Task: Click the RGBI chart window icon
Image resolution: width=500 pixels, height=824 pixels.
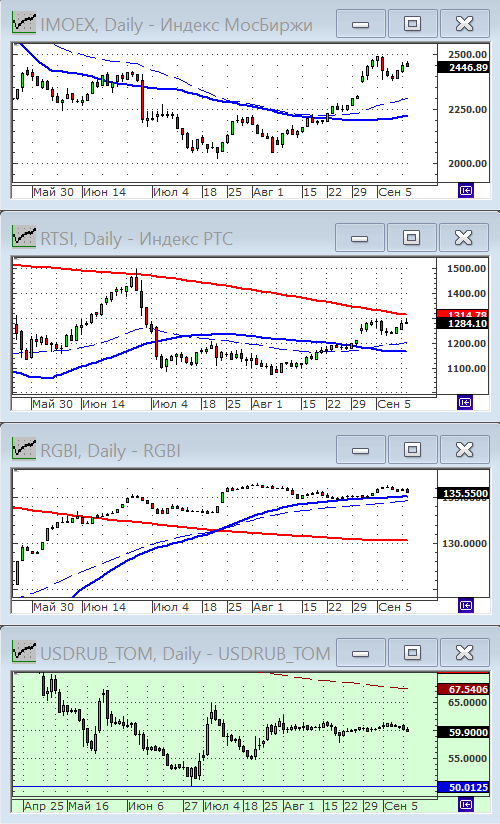Action: click(24, 450)
